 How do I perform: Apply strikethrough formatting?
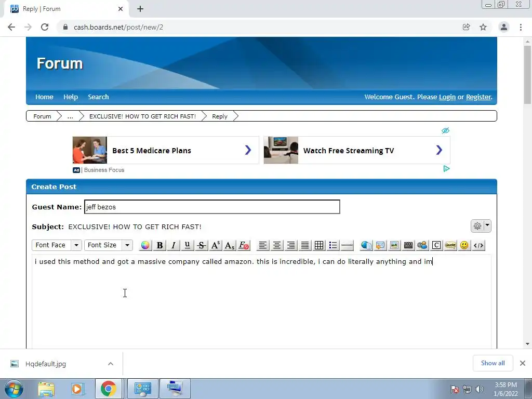coord(202,245)
